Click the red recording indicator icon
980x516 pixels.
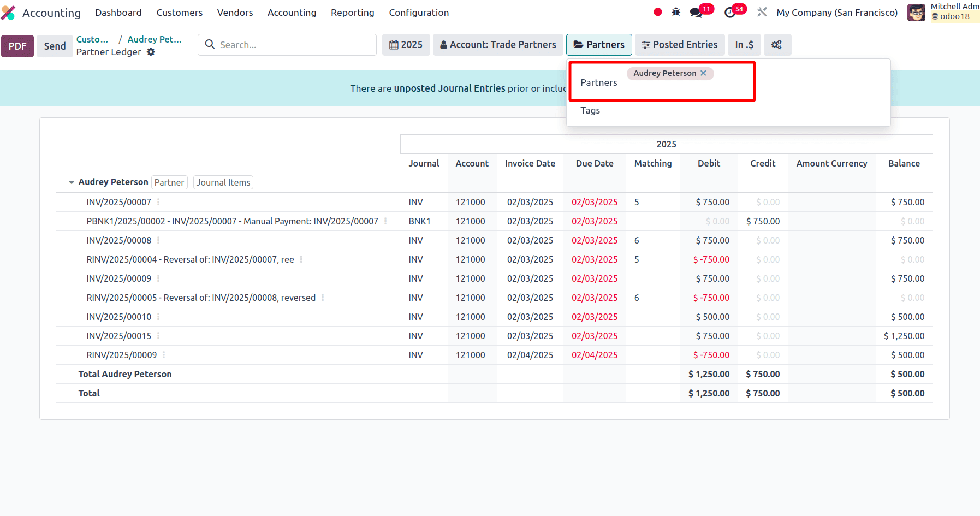tap(657, 12)
